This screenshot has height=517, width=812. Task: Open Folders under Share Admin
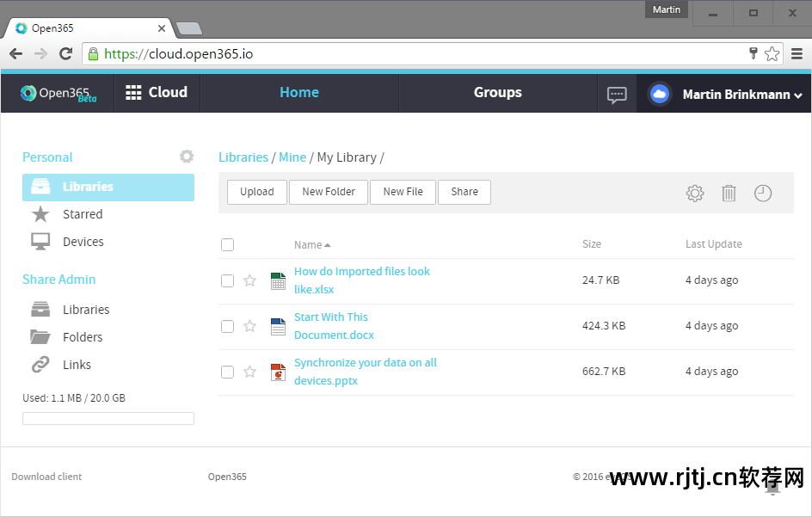[83, 336]
